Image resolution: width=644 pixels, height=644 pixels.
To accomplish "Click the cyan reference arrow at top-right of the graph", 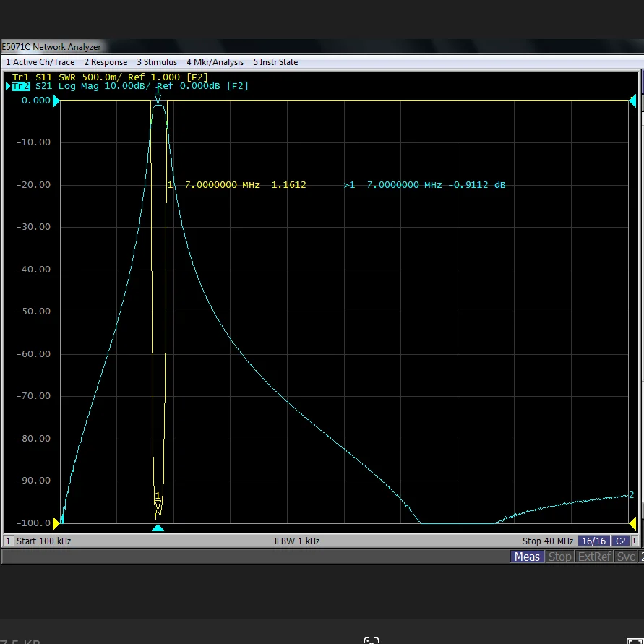I will click(x=633, y=100).
